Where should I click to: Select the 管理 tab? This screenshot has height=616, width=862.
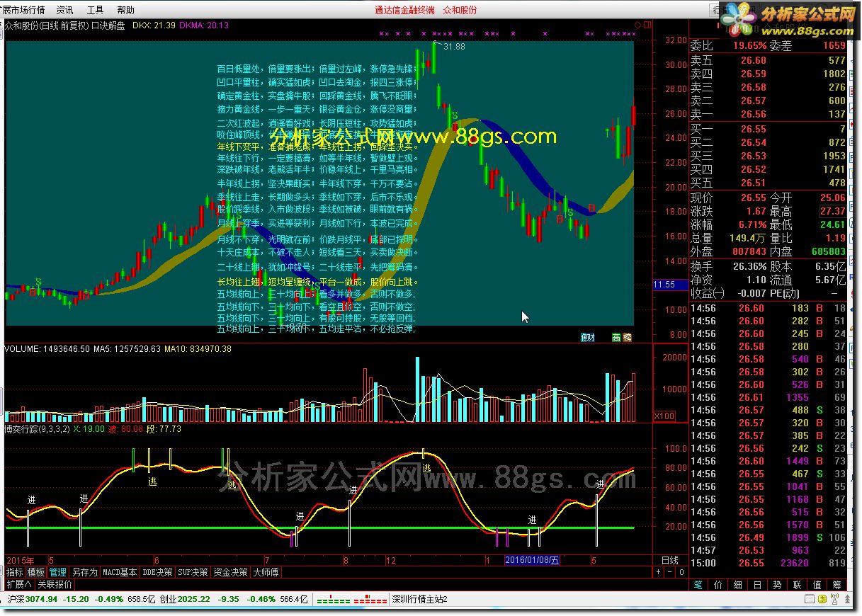(x=58, y=572)
